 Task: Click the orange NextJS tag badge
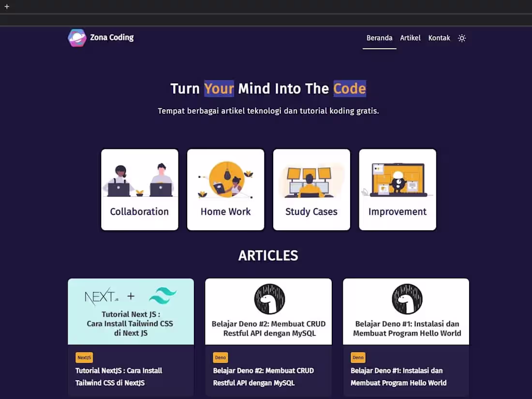[x=84, y=357]
